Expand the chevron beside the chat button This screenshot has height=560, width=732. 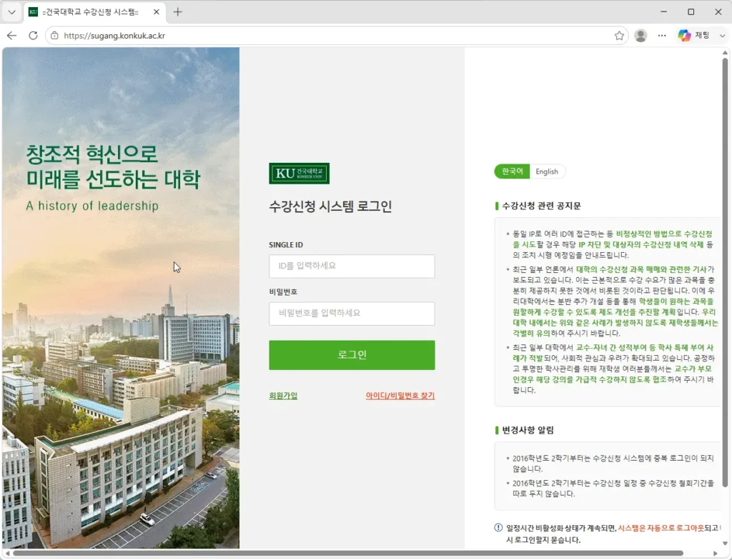tap(722, 36)
